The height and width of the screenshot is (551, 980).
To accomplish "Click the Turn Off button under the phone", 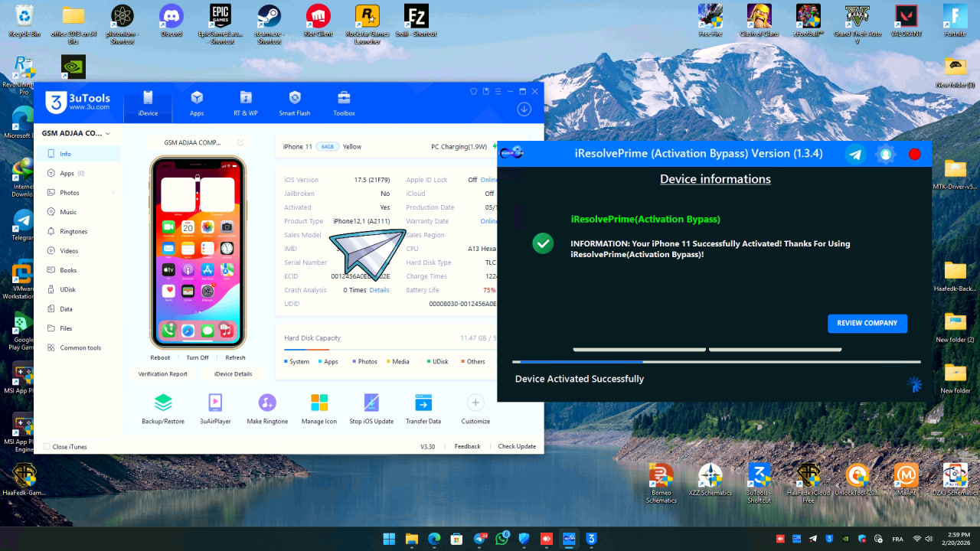I will pyautogui.click(x=198, y=358).
